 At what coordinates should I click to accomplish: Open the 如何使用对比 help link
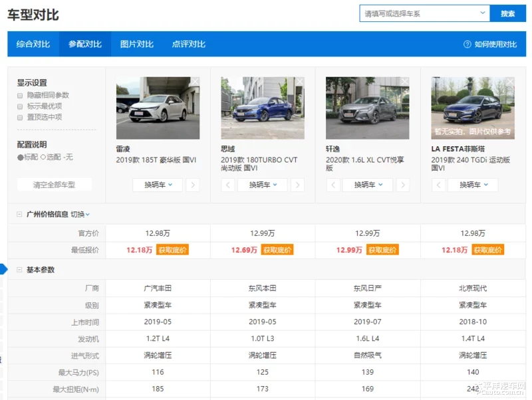click(495, 45)
